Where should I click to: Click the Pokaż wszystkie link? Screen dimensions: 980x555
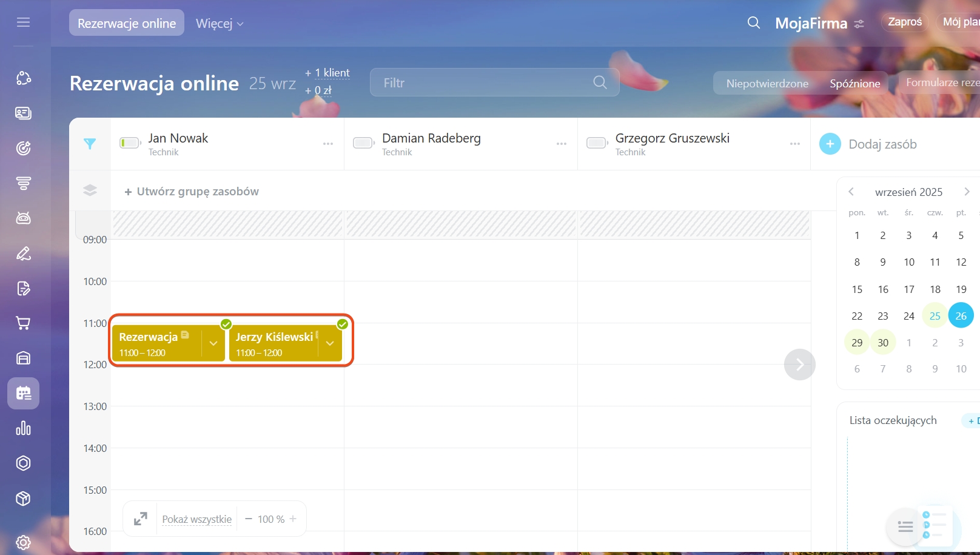click(196, 519)
